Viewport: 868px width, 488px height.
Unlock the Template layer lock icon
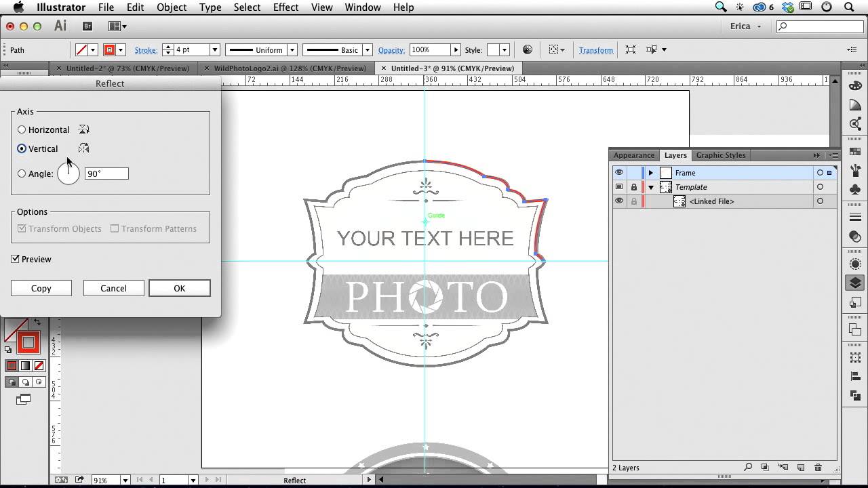tap(634, 187)
